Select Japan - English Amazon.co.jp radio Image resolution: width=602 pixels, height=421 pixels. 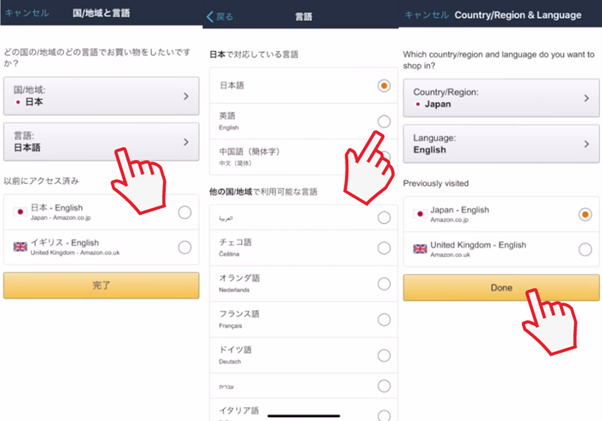click(585, 215)
